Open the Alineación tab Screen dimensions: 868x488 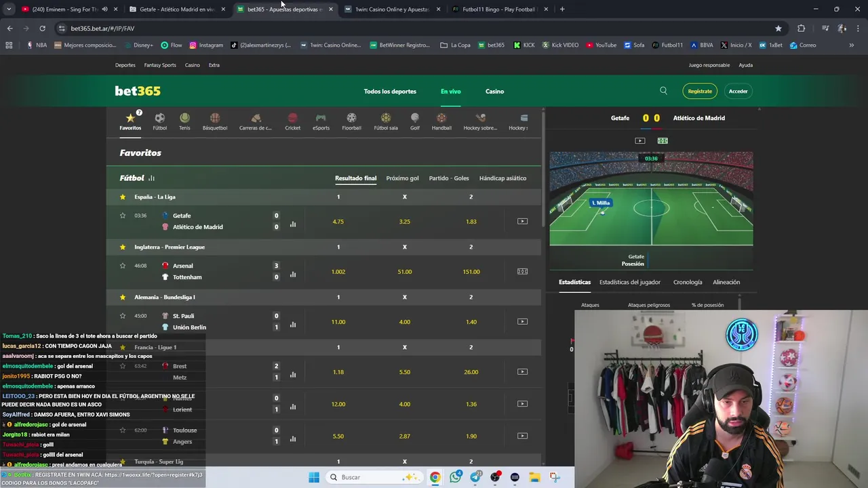coord(726,282)
